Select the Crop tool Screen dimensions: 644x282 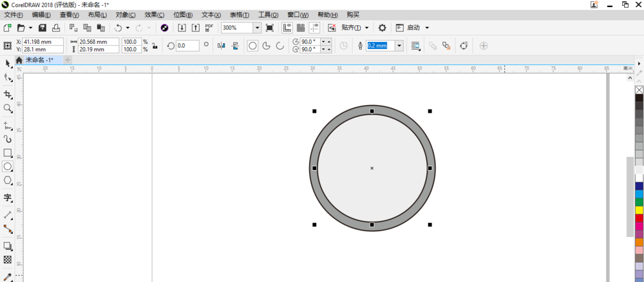pyautogui.click(x=8, y=95)
